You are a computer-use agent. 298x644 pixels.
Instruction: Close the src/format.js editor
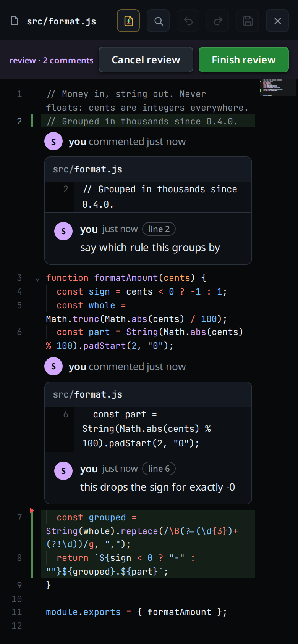pyautogui.click(x=277, y=21)
